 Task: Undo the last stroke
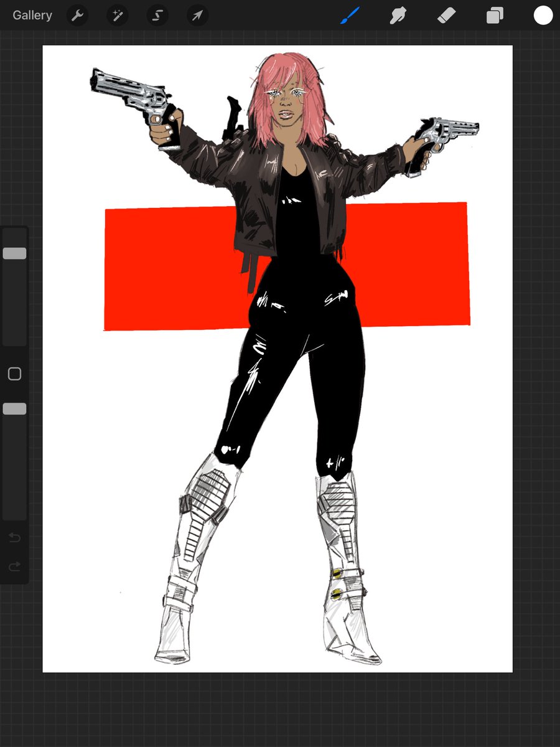[x=14, y=538]
